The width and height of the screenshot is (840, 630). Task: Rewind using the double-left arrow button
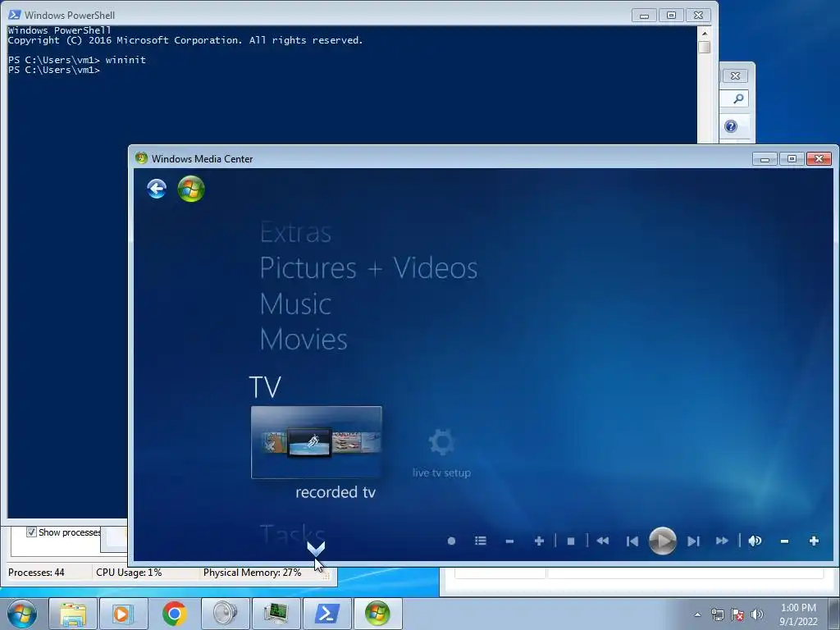coord(603,541)
